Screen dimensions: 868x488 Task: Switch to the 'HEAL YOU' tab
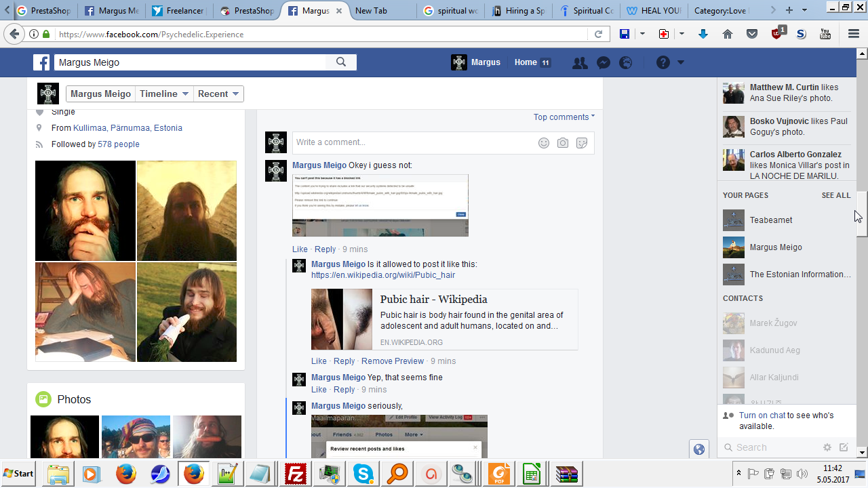tap(654, 11)
